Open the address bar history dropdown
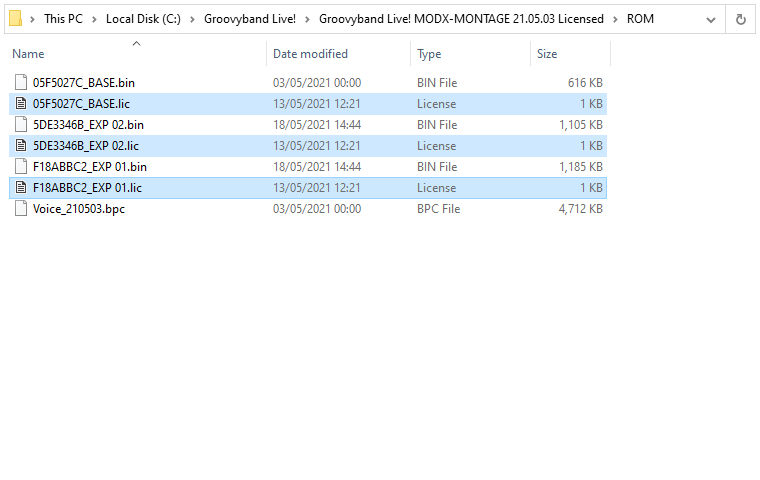The height and width of the screenshot is (480, 760). pos(711,20)
